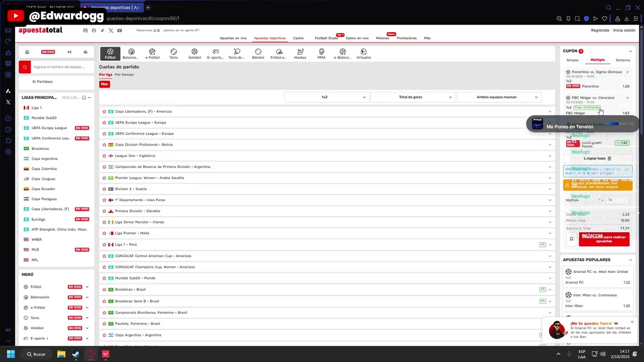Open Brasileirao in Ligas Principales

[40, 149]
